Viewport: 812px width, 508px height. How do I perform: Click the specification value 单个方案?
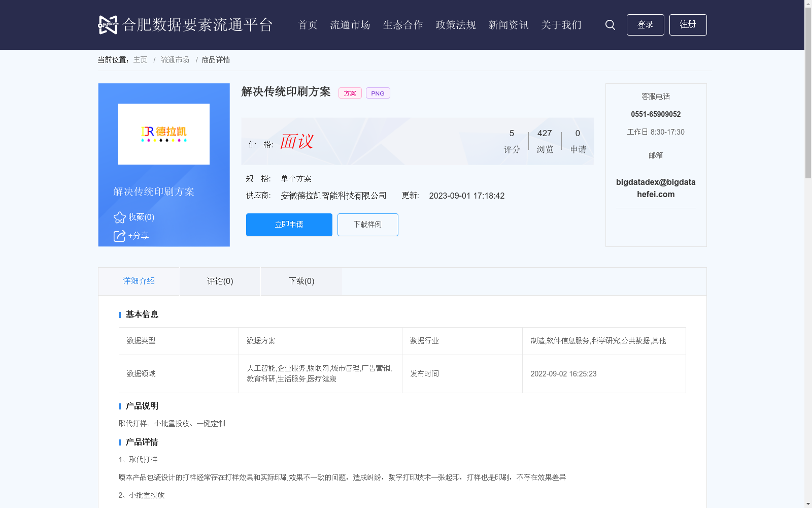point(296,178)
